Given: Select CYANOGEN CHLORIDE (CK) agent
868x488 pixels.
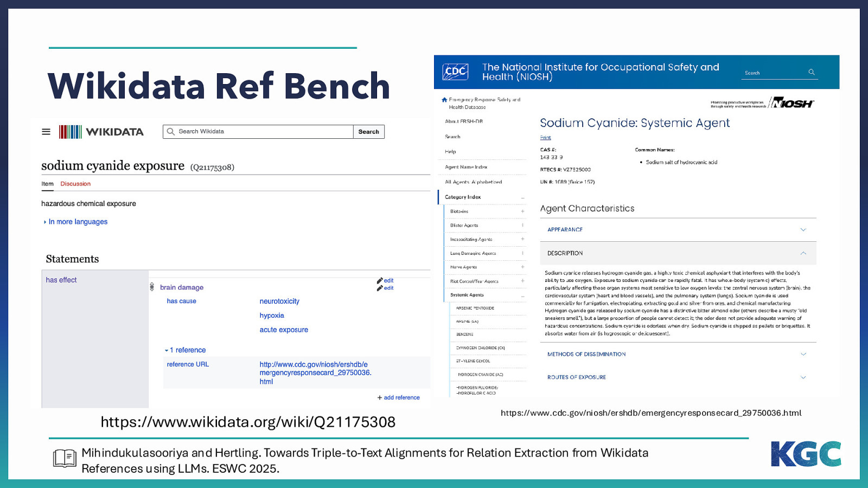Looking at the screenshot, I should [x=481, y=348].
